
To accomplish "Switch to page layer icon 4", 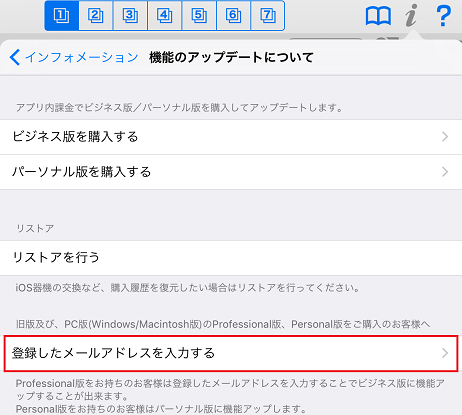I will (x=165, y=16).
